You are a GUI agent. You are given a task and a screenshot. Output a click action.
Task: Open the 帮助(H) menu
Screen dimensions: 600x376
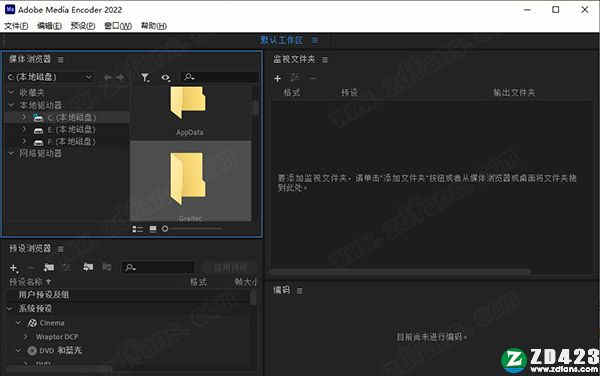pyautogui.click(x=154, y=26)
